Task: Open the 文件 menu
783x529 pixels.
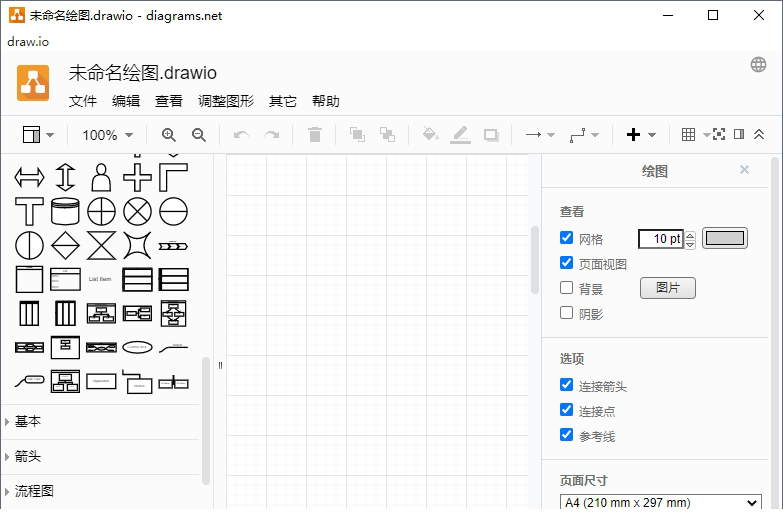Action: click(83, 101)
